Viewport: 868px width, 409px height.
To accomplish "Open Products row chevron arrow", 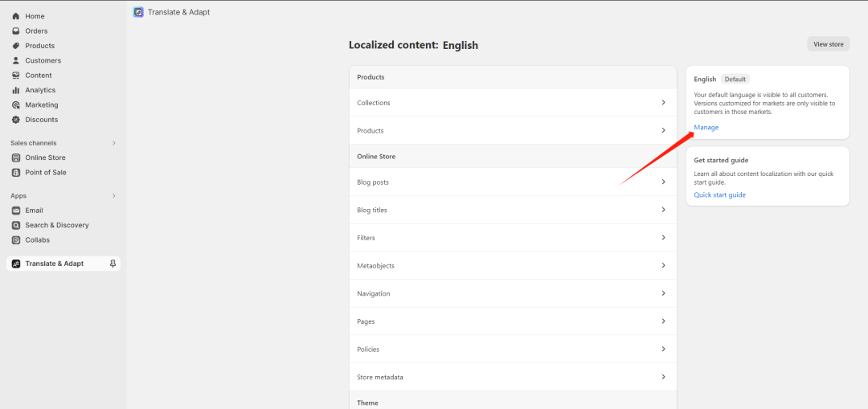I will pyautogui.click(x=663, y=130).
